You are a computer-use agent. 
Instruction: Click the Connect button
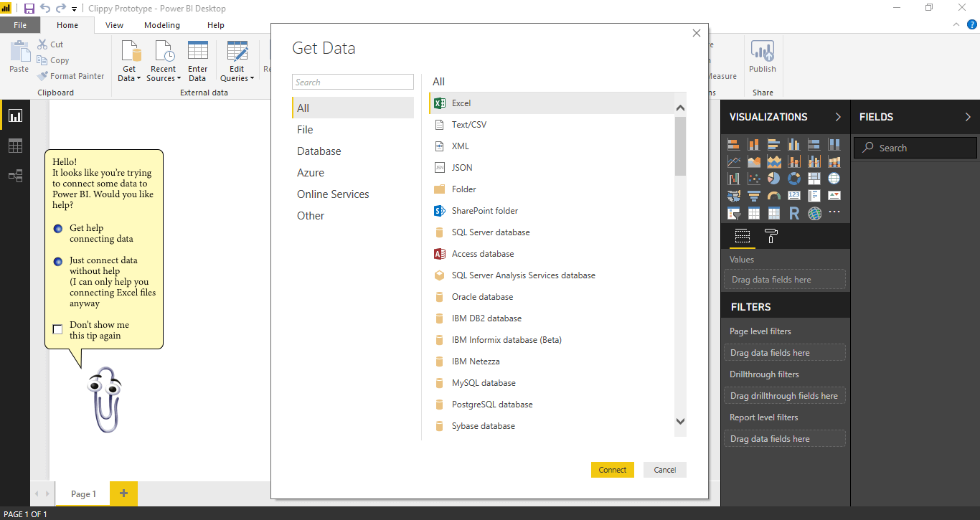pos(612,469)
